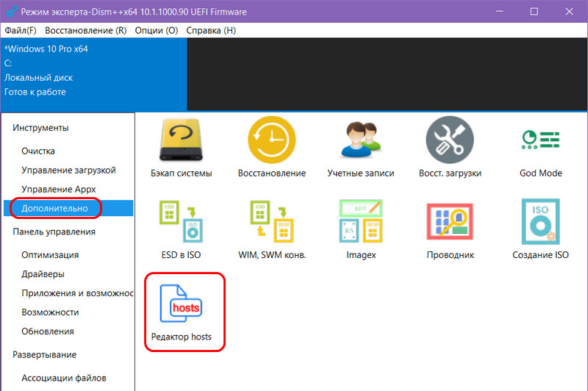Select the Дополнительно sidebar item
Viewport: 588px width, 391px height.
tap(68, 208)
